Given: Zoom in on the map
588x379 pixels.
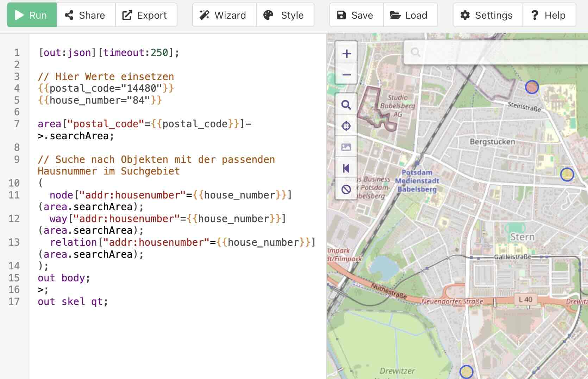Looking at the screenshot, I should point(346,53).
